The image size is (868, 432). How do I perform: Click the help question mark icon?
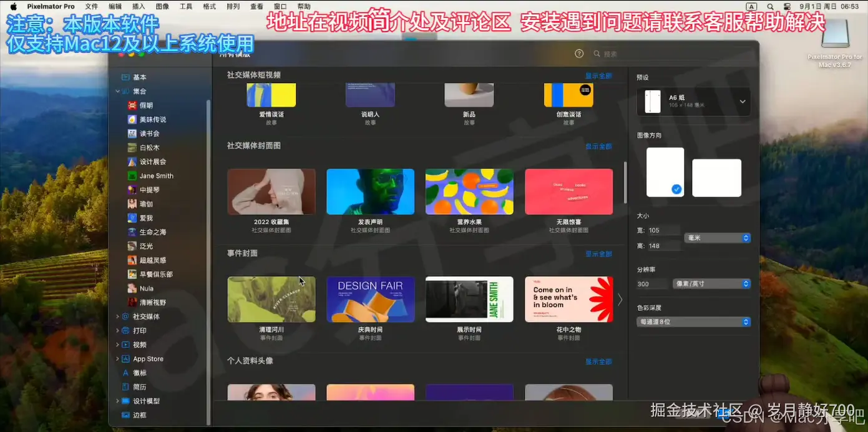click(x=578, y=53)
